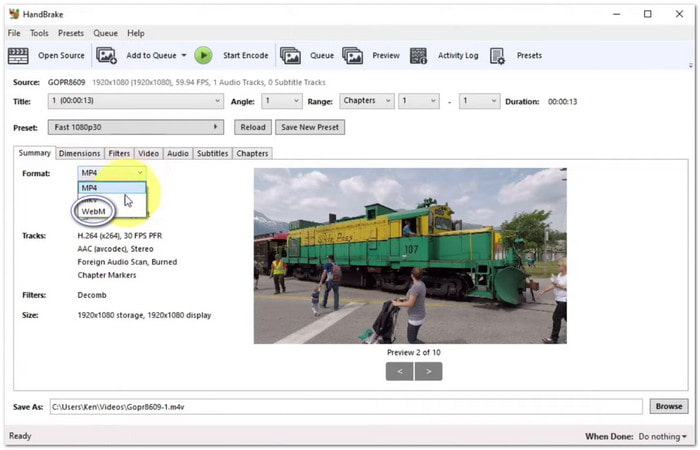Switch to the Summary tab
The width and height of the screenshot is (700, 450).
click(34, 153)
